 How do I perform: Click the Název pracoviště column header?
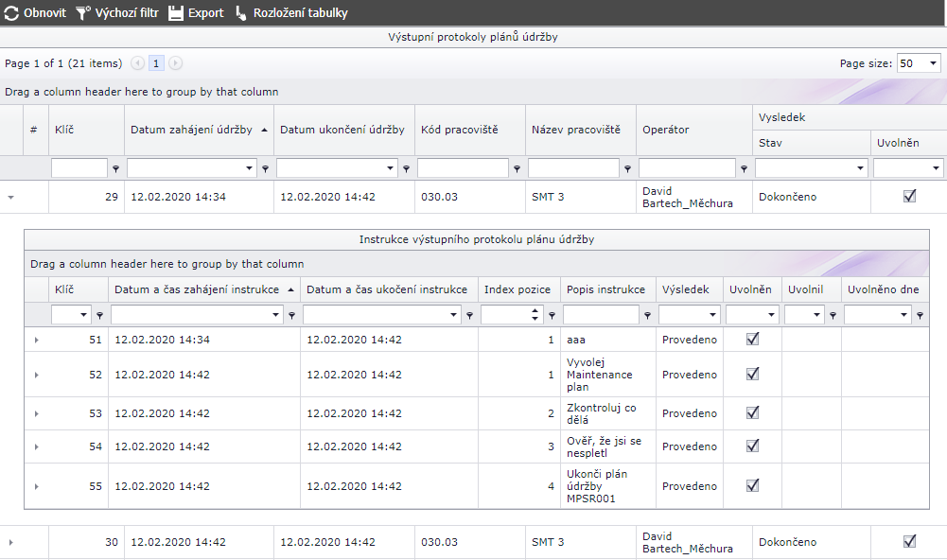click(x=575, y=130)
